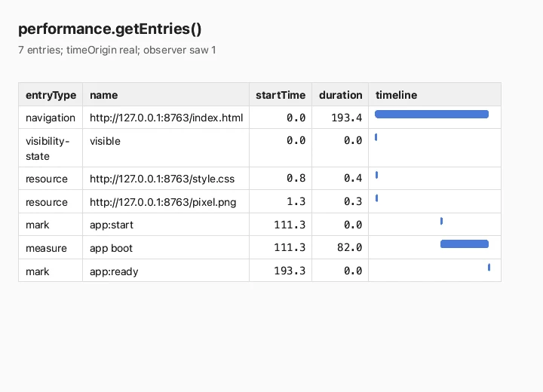The height and width of the screenshot is (392, 543).
Task: Click the index.html URL cell
Action: coord(166,118)
